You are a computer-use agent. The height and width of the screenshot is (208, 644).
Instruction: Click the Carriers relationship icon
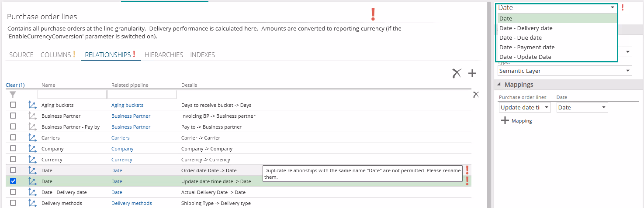(32, 138)
